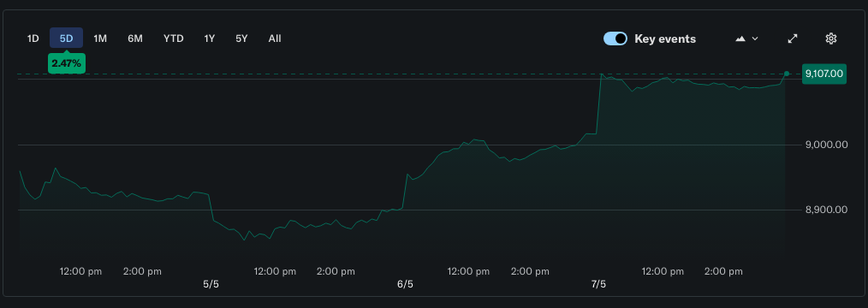
Task: Click the latest price point dot
Action: pos(786,74)
